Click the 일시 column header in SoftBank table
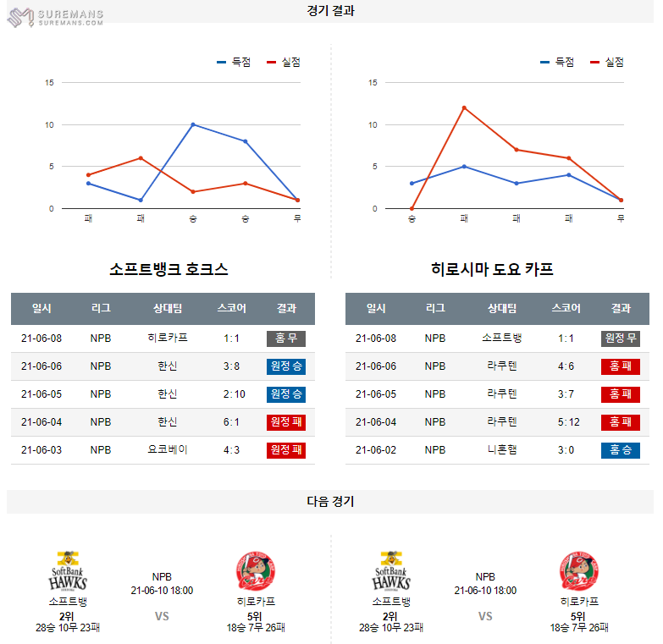Image resolution: width=663 pixels, height=644 pixels. coord(41,309)
